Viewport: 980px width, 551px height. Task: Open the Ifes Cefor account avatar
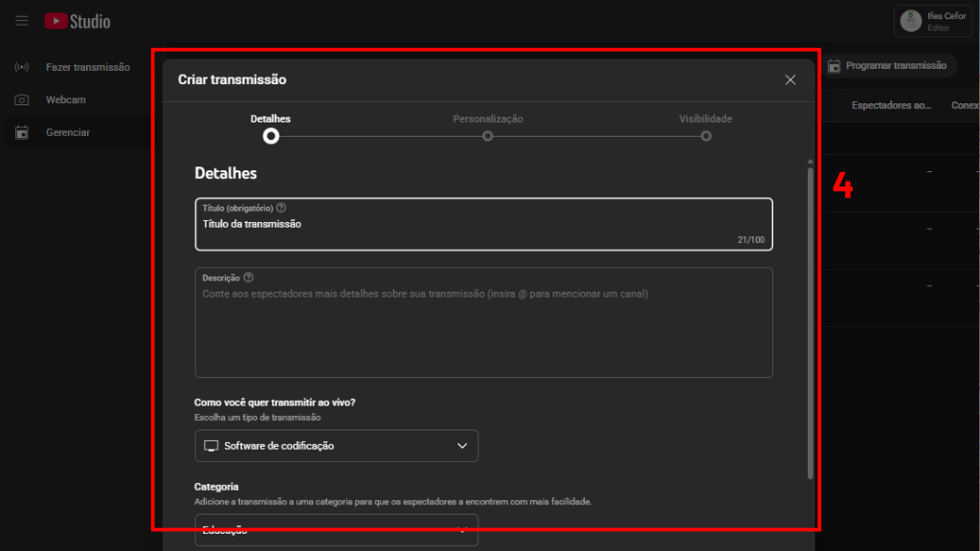click(x=911, y=21)
